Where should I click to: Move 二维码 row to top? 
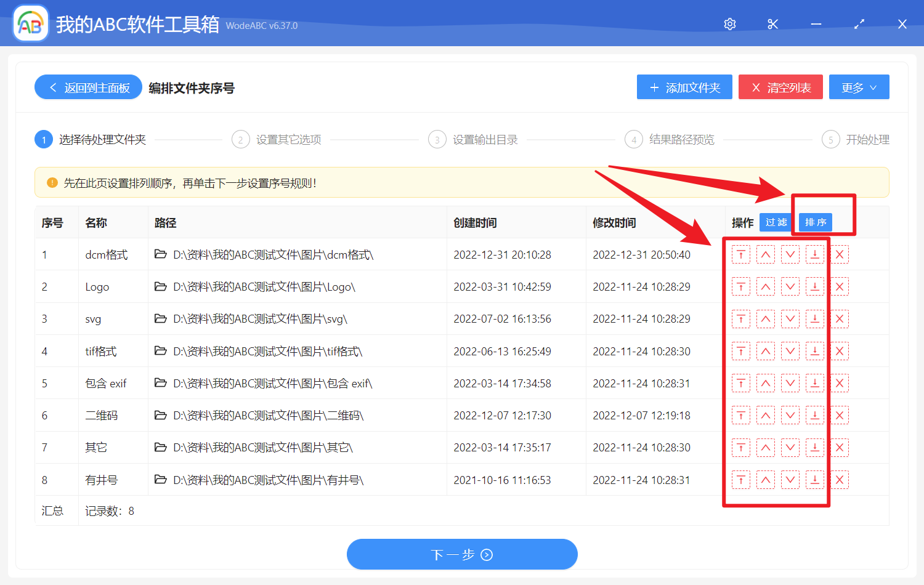pos(740,416)
